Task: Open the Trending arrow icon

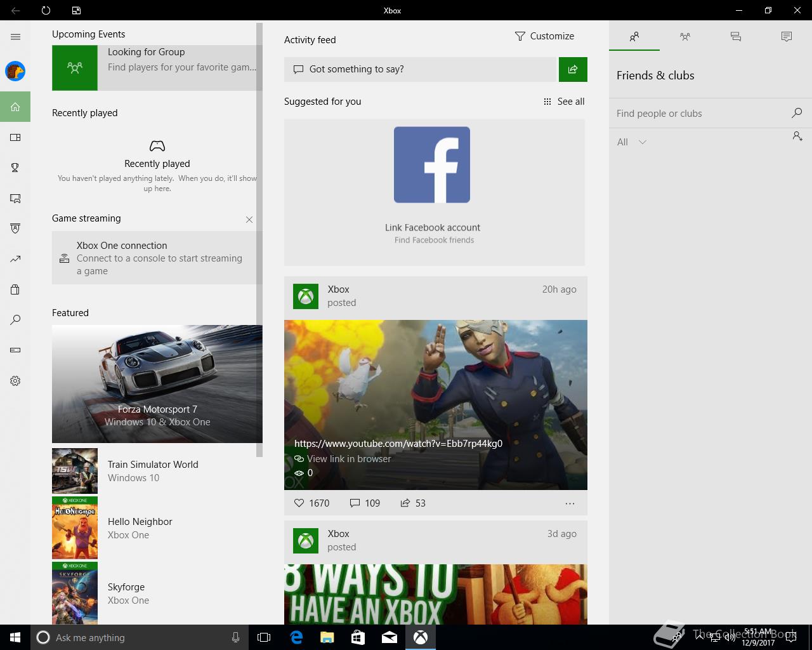Action: tap(15, 259)
